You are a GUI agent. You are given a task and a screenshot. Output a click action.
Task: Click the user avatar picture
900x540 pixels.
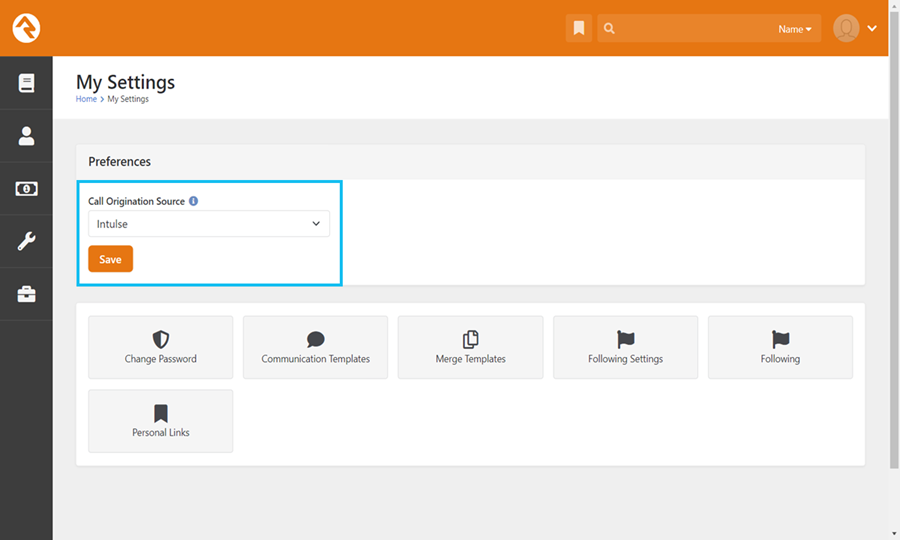pos(846,28)
